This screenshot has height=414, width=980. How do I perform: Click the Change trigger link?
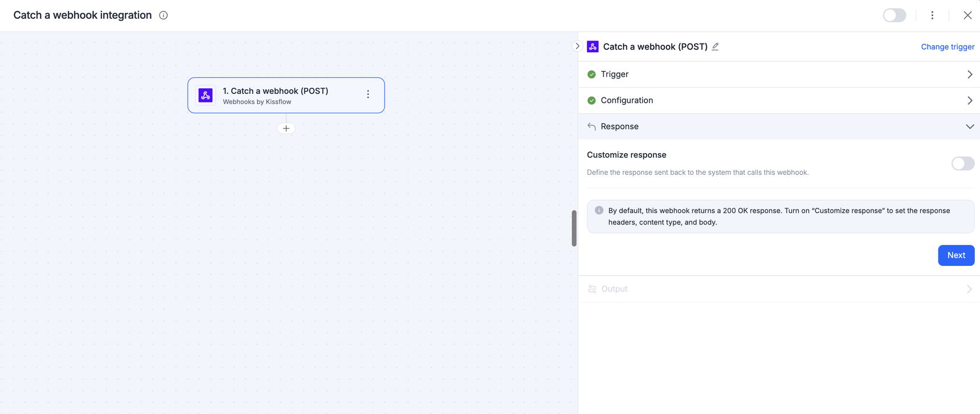click(x=948, y=47)
